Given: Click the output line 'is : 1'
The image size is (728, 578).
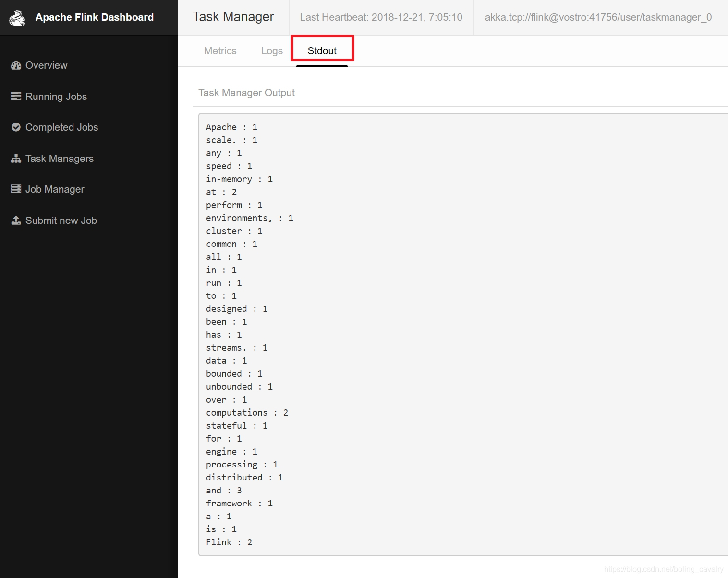Looking at the screenshot, I should pyautogui.click(x=221, y=529).
